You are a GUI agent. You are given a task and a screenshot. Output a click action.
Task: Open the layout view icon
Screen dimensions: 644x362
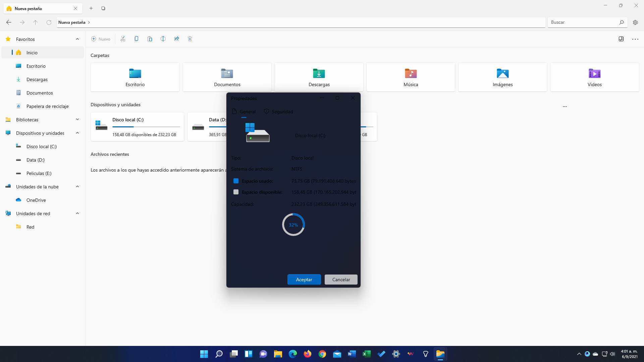[621, 39]
